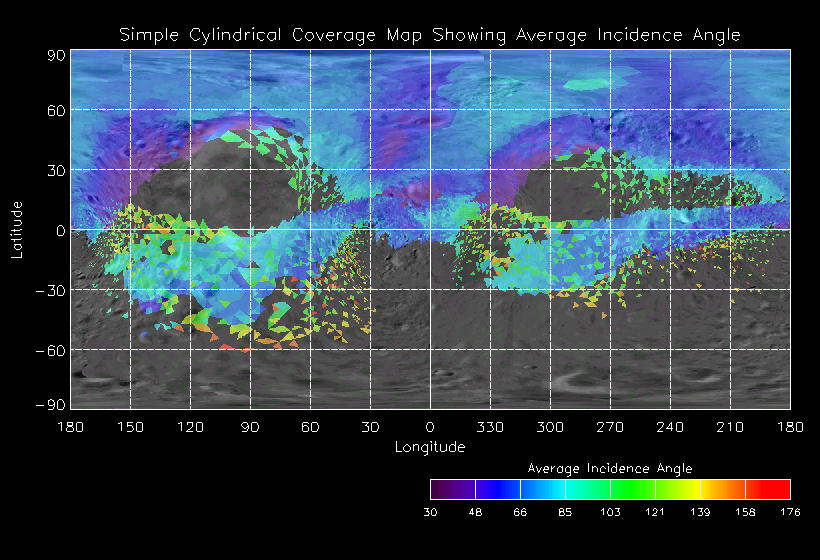Click the 90 longitude tick label
This screenshot has width=820, height=560.
click(x=250, y=427)
